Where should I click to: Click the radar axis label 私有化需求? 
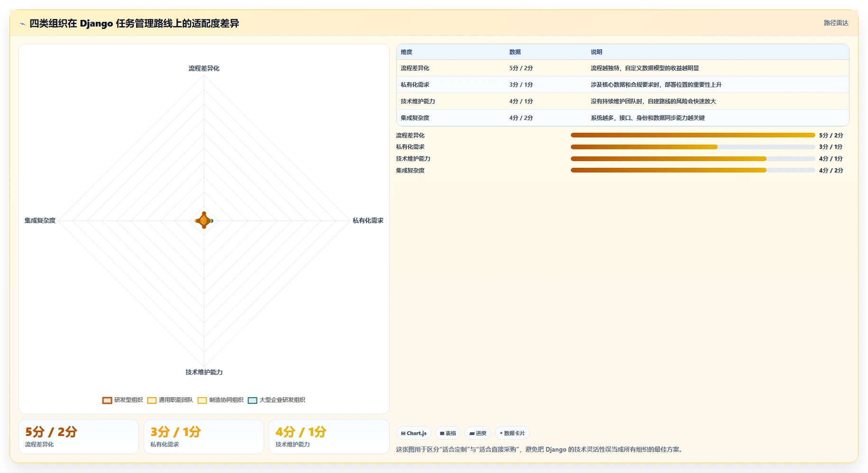(x=368, y=220)
